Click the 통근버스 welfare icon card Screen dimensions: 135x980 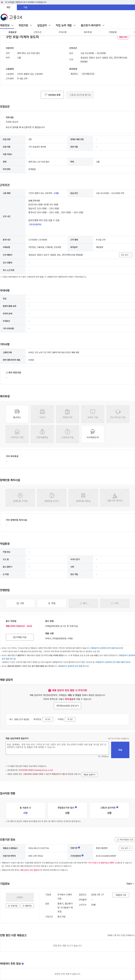point(17,414)
